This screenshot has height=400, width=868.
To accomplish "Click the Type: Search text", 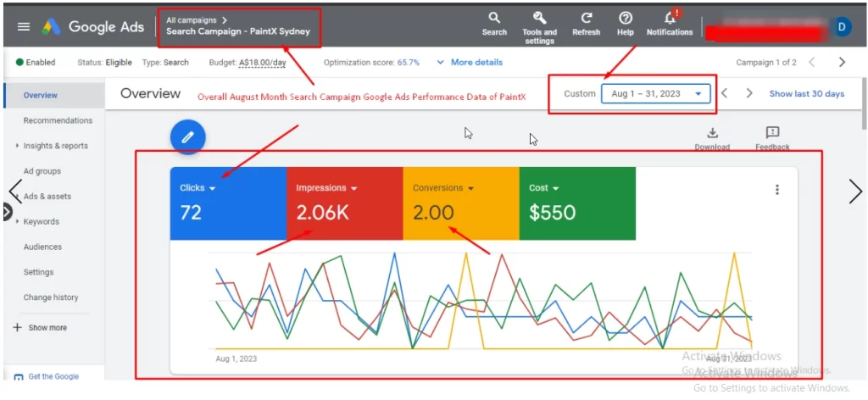I will pyautogui.click(x=165, y=63).
